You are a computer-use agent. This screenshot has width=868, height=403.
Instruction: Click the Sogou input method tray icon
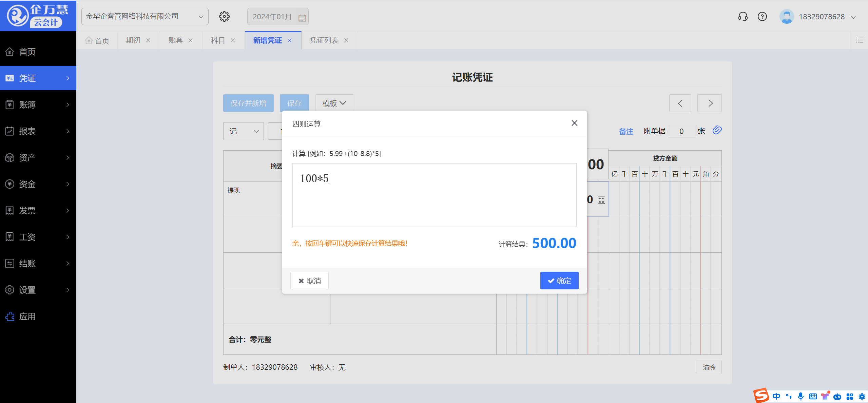click(x=761, y=396)
